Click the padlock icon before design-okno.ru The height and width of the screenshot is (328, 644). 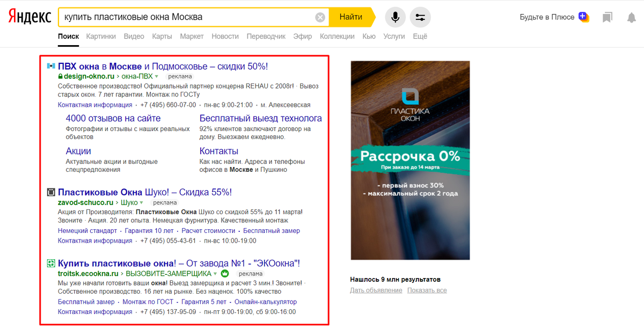tap(61, 76)
